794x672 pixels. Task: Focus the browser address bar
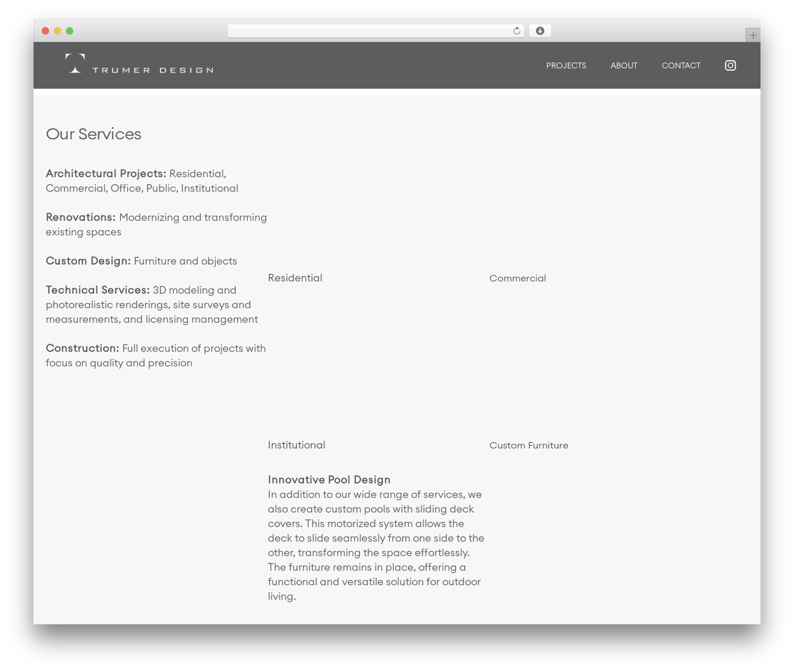coord(375,31)
